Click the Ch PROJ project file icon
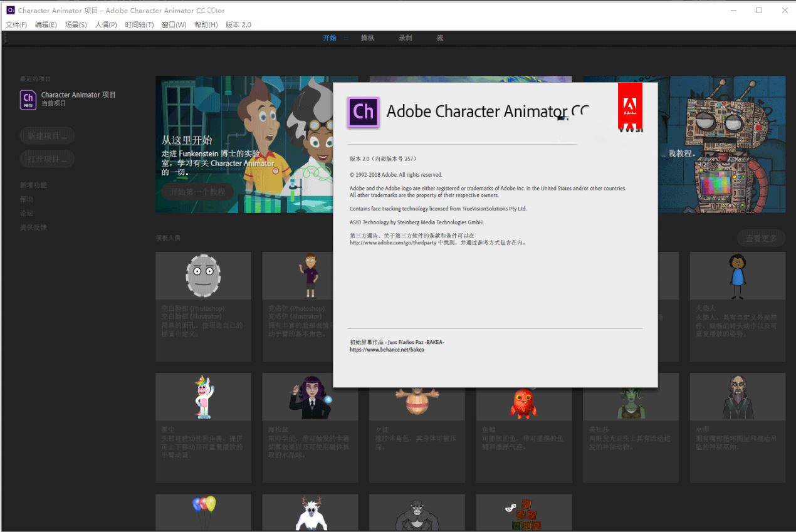This screenshot has height=532, width=796. coord(28,100)
